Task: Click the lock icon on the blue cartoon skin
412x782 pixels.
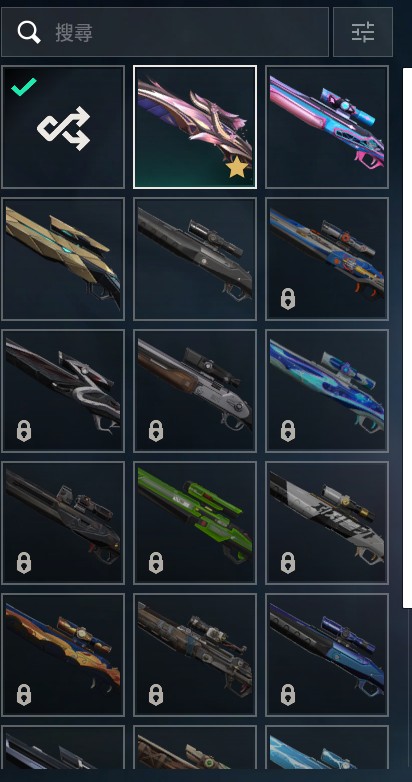Action: [288, 299]
